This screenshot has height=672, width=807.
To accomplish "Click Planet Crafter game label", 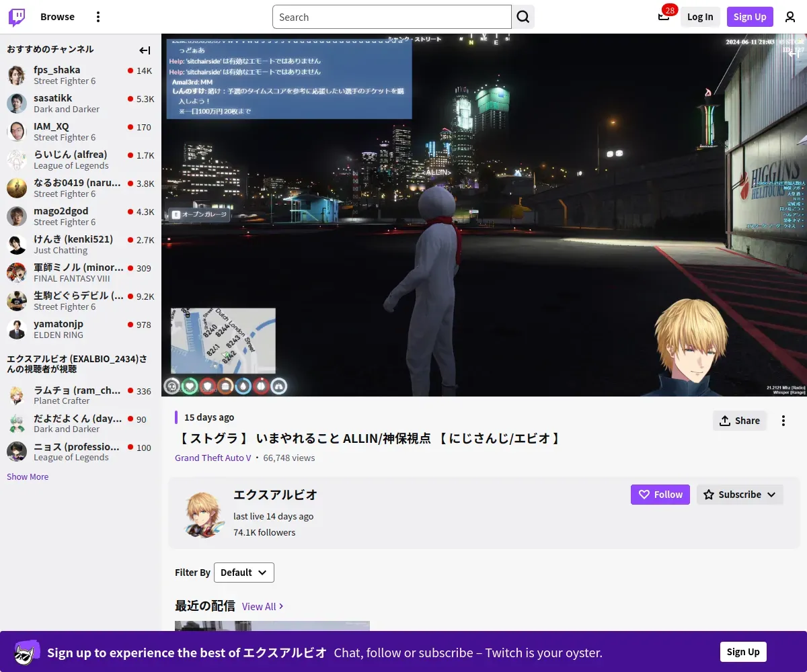I will [62, 401].
